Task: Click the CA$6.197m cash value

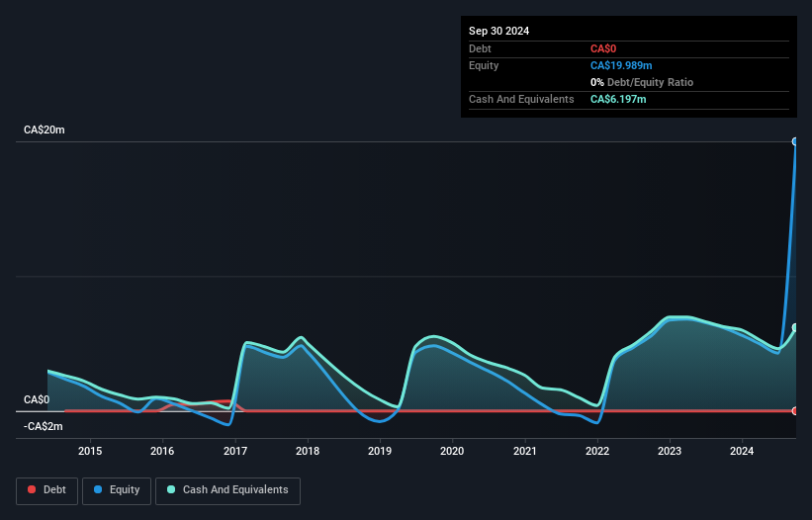Action: (x=618, y=99)
